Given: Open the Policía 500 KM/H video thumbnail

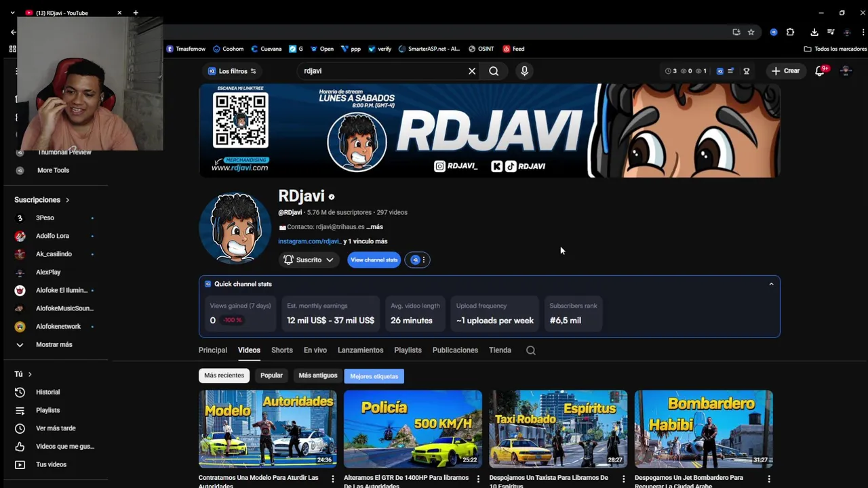Looking at the screenshot, I should pos(413,429).
